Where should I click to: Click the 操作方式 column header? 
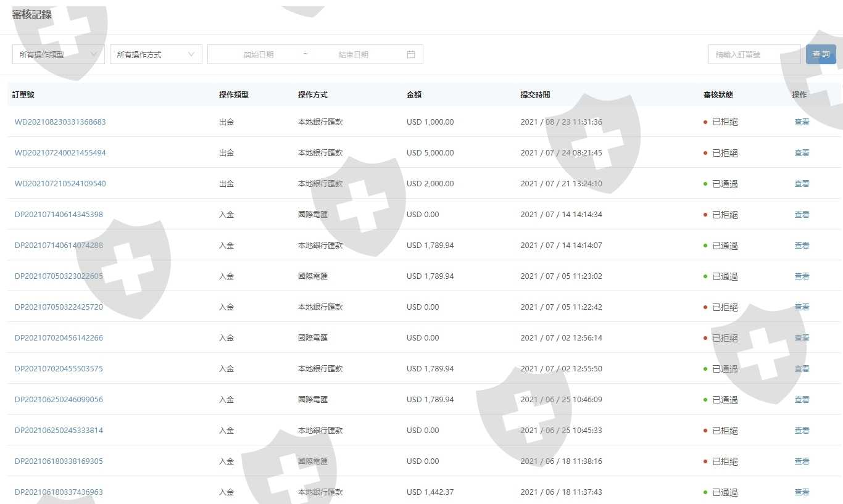point(313,95)
